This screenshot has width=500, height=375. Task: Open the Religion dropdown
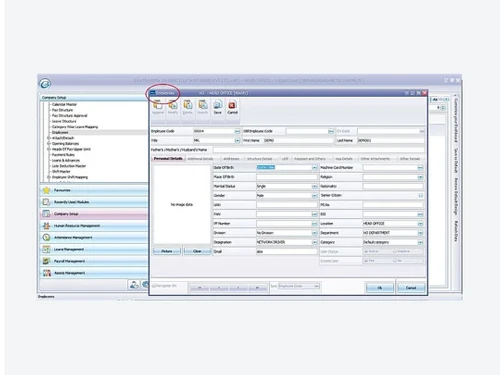(420, 177)
